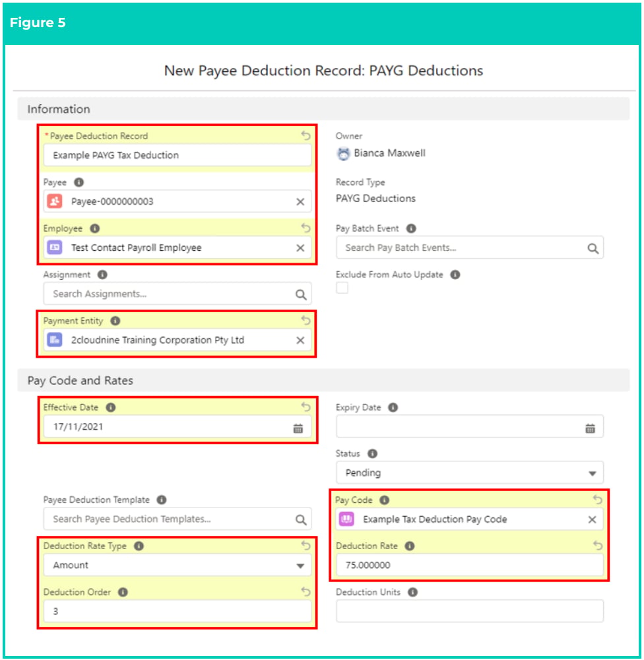Show Pay Code info tooltip
Screen dimensions: 644x660
click(x=384, y=500)
